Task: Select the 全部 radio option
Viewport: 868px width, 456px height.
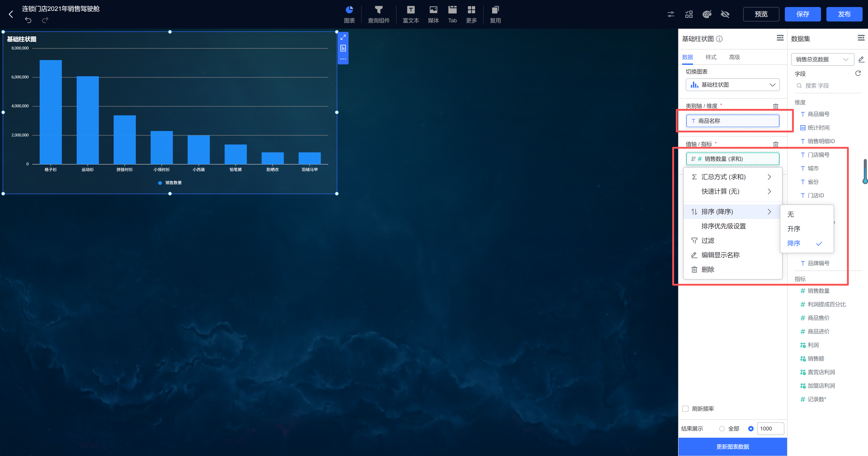Action: pos(722,428)
